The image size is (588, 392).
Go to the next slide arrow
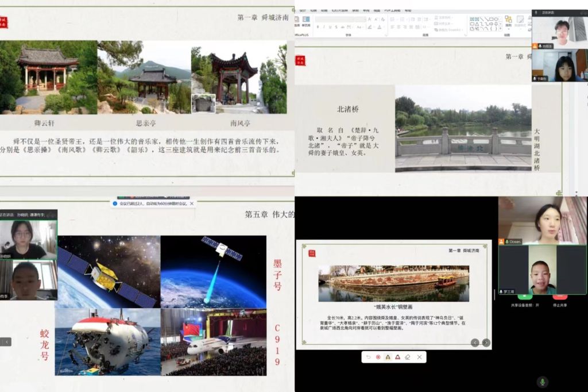point(486,343)
